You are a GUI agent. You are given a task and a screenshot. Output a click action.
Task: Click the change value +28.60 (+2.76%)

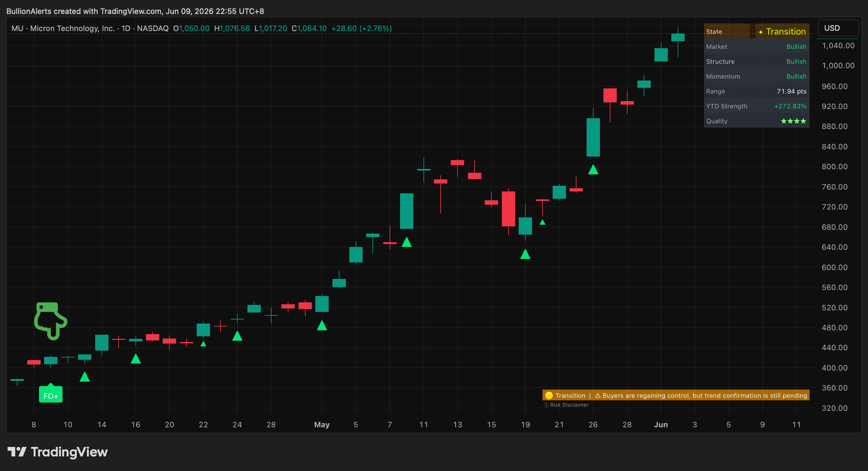pyautogui.click(x=362, y=28)
